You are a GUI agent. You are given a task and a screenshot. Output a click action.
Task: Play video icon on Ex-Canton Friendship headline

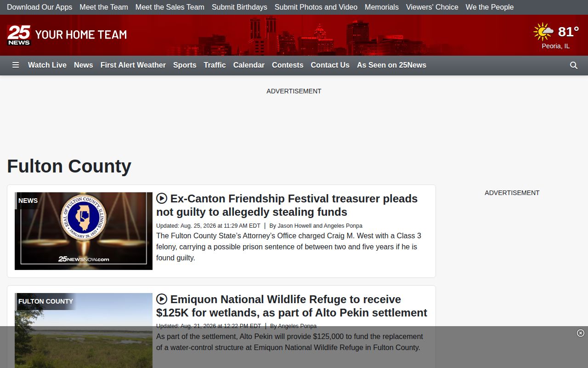(x=162, y=198)
